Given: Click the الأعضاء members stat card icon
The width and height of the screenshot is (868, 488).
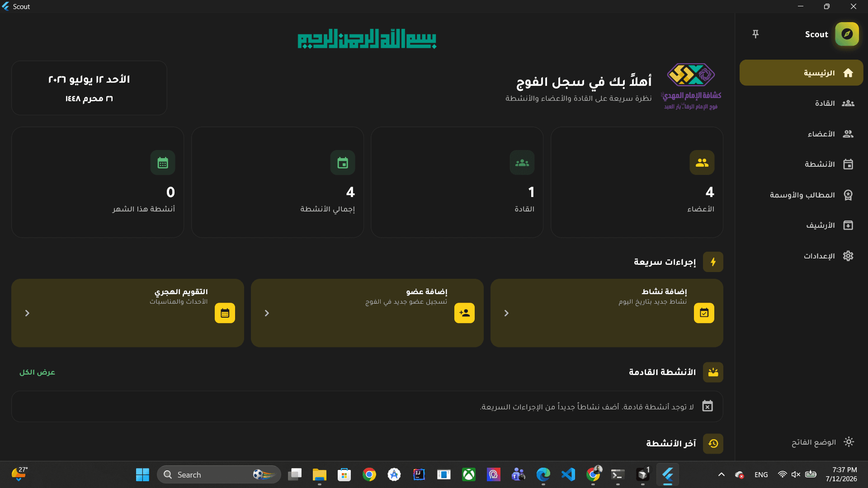Looking at the screenshot, I should pyautogui.click(x=702, y=163).
